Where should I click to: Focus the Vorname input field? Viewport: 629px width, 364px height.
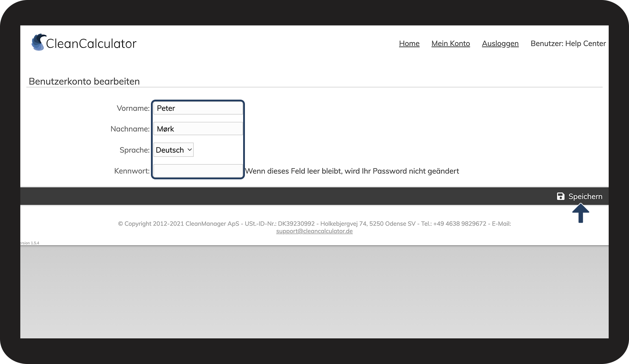pyautogui.click(x=198, y=108)
